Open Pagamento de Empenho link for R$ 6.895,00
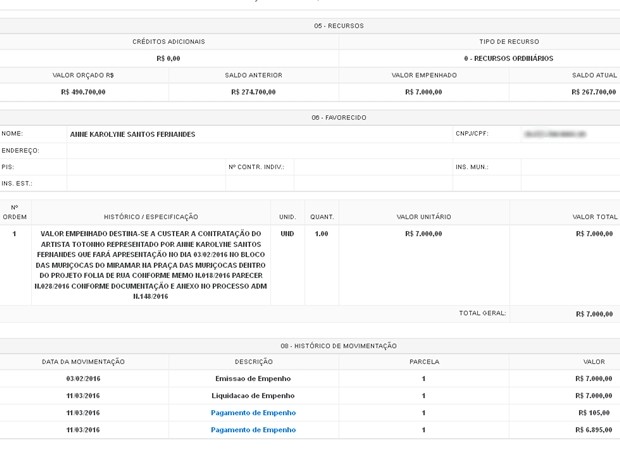The width and height of the screenshot is (620, 465). coord(253,429)
